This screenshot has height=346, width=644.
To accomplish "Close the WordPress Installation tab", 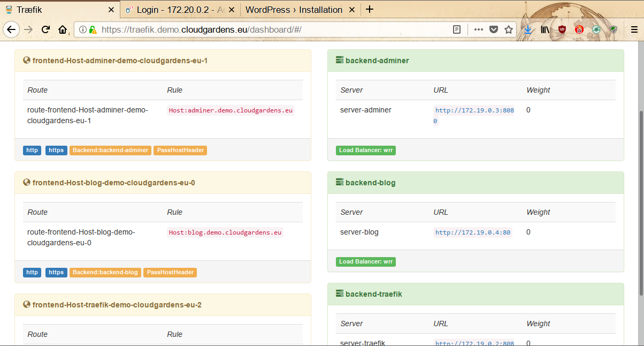I will [351, 10].
